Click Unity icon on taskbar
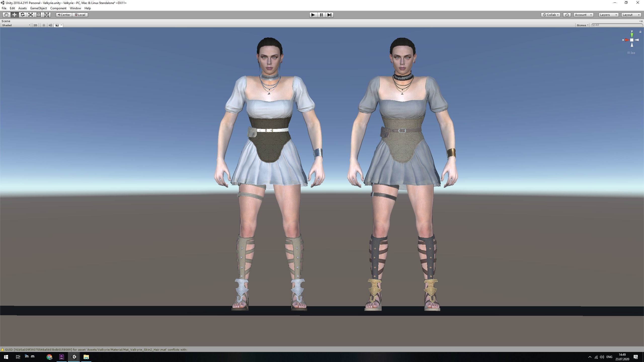This screenshot has height=362, width=644. (74, 357)
